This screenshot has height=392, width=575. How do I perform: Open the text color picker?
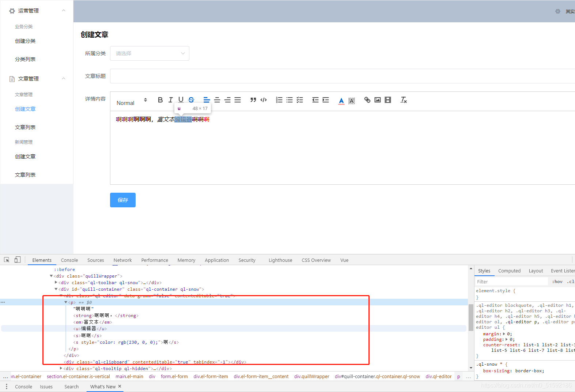click(x=341, y=101)
